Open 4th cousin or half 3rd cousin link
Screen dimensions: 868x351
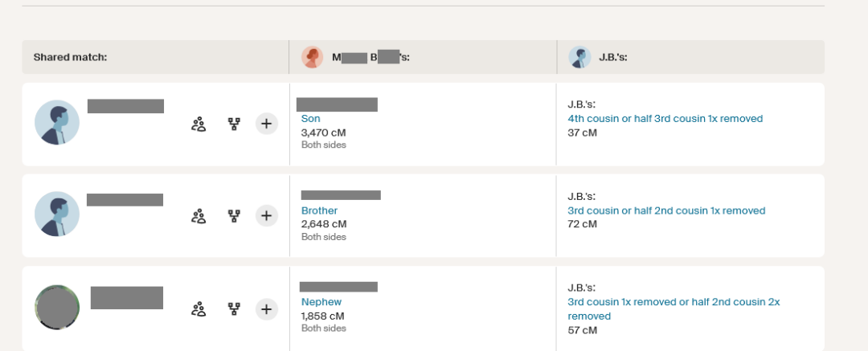(665, 119)
